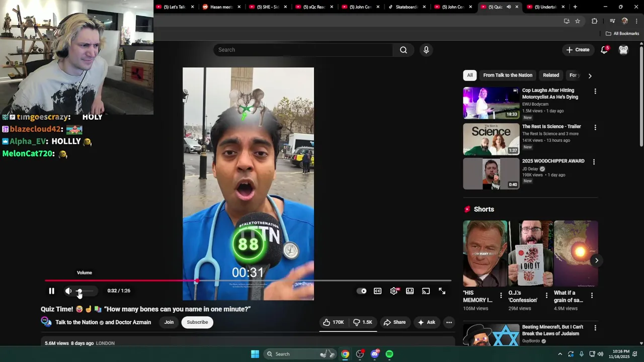
Task: Open Chrome three-dot menu
Action: 636,21
